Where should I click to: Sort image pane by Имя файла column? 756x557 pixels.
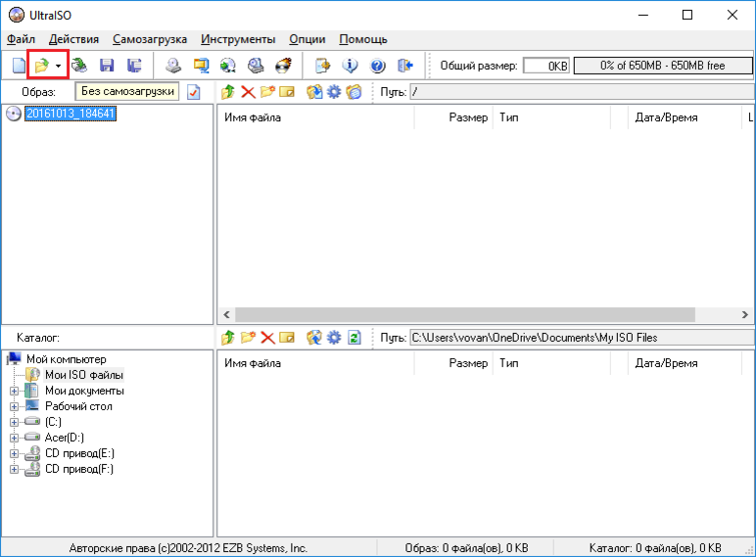[x=316, y=117]
